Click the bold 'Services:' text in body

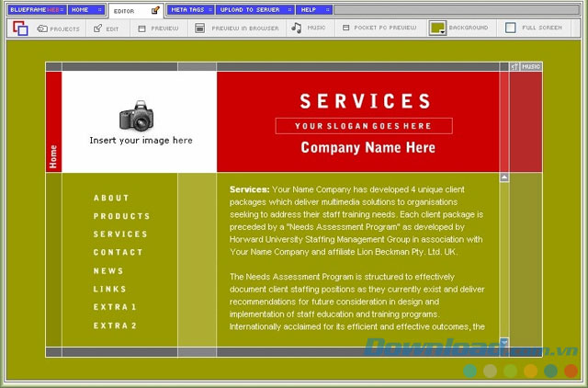tap(249, 189)
